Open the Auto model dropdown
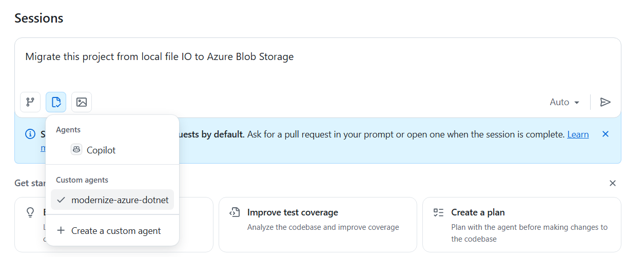The height and width of the screenshot is (257, 644). (564, 102)
